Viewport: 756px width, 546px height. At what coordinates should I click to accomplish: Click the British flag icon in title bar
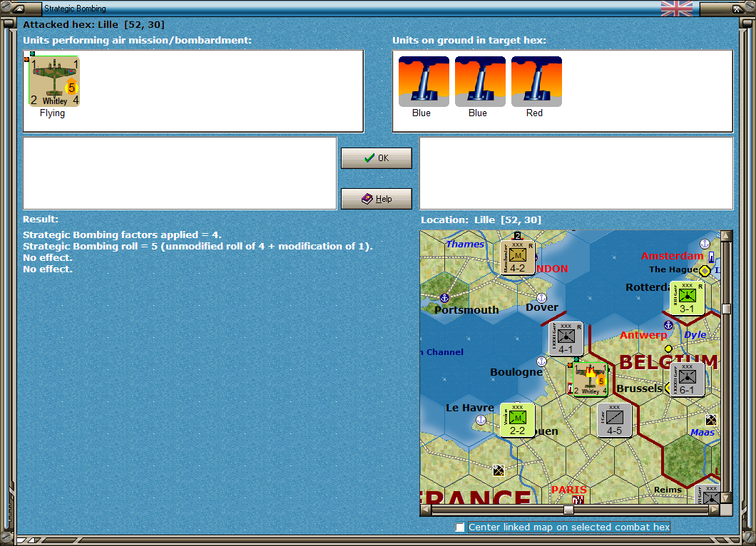point(676,8)
